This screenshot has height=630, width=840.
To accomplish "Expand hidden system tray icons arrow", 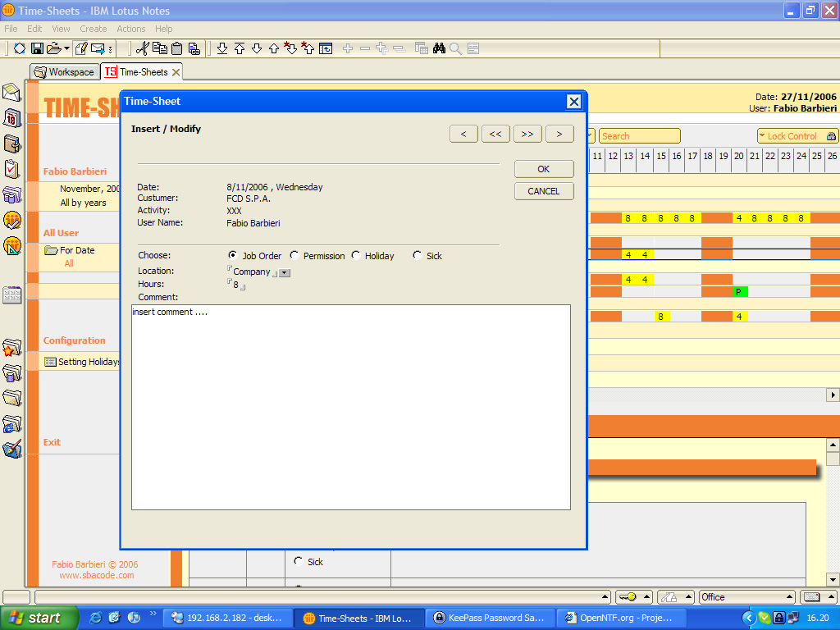I will tap(748, 618).
